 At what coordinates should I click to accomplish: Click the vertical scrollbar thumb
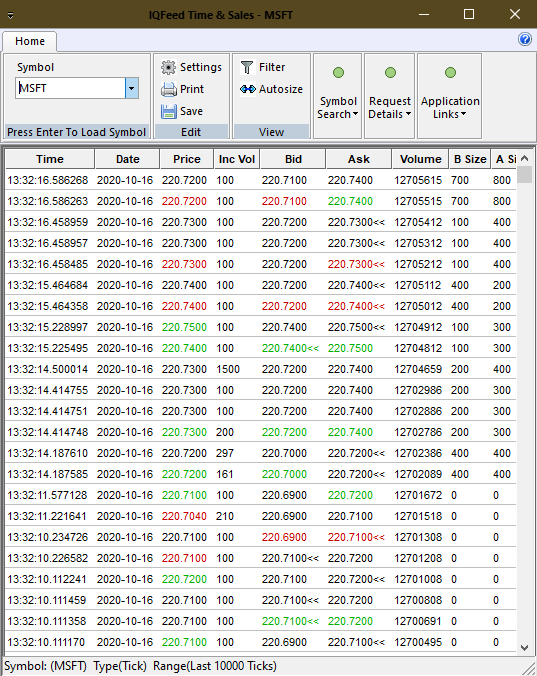coord(525,175)
